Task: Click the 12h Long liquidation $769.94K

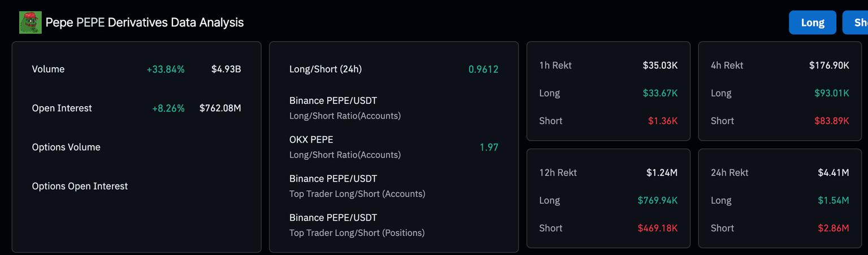Action: (x=657, y=200)
